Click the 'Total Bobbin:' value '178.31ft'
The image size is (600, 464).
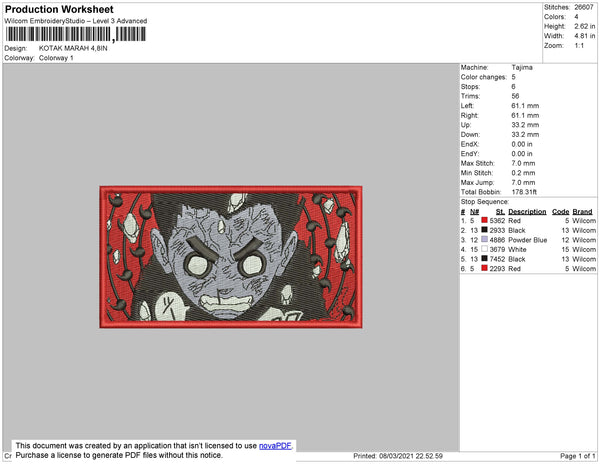point(524,192)
